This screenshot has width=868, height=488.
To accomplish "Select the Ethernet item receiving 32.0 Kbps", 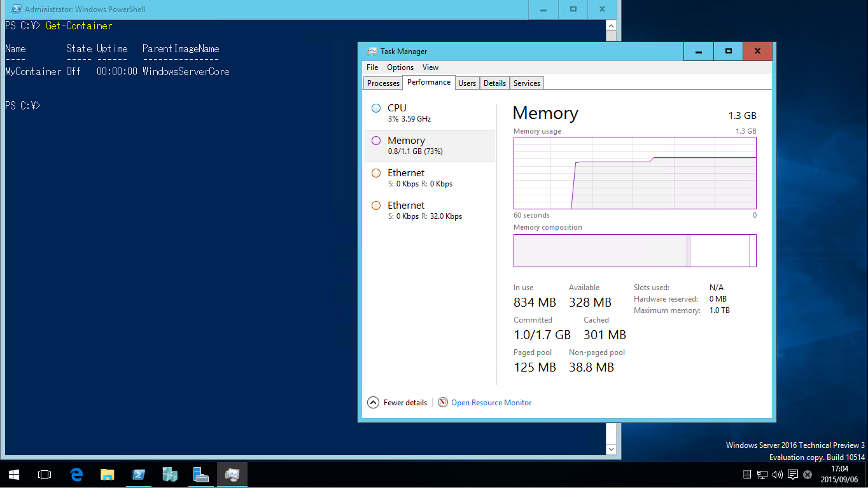I will [x=430, y=211].
